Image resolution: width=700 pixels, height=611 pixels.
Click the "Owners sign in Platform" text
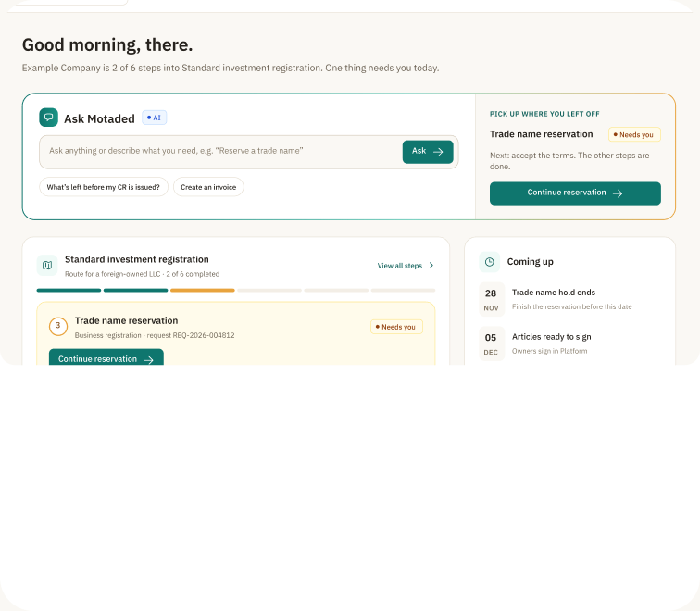550,351
